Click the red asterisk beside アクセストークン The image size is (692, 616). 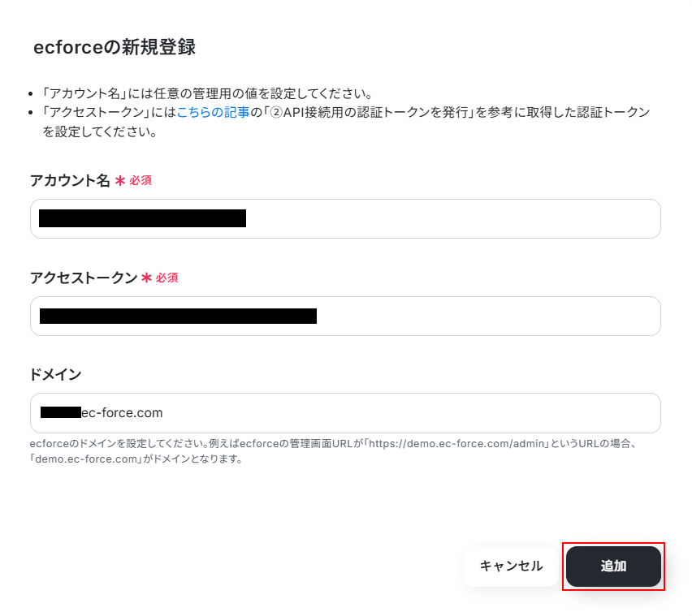[147, 278]
